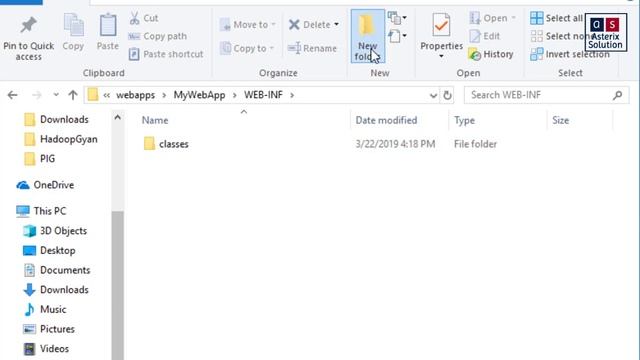Screen dimensions: 640x360
Task: Open the Properties dialog
Action: [x=441, y=32]
